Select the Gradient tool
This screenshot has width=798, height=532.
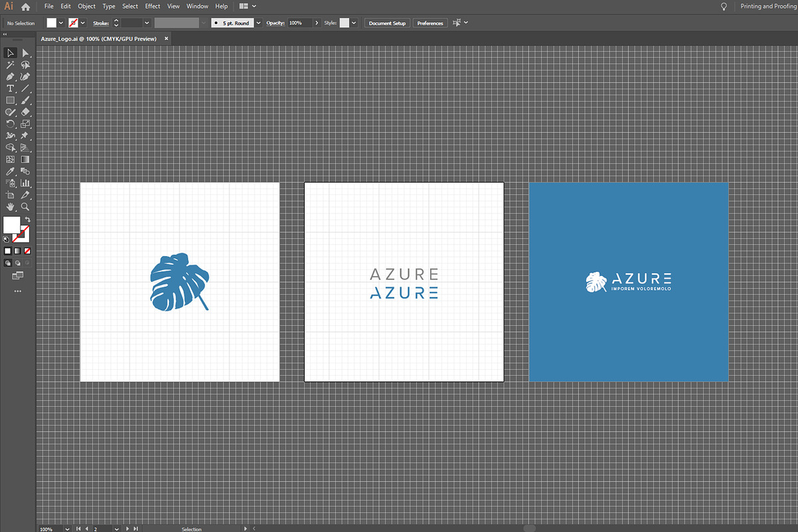25,160
